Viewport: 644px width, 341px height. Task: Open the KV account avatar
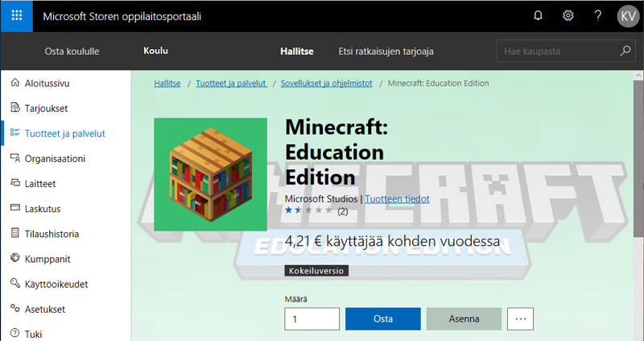[628, 16]
